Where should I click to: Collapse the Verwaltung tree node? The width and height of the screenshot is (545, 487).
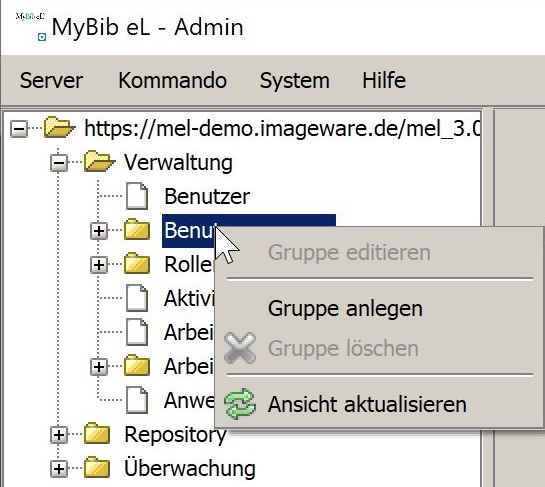coord(59,162)
